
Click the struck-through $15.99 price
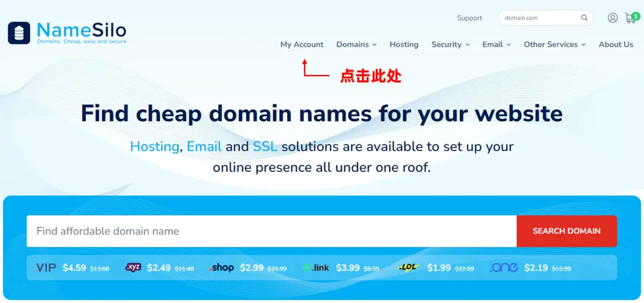[x=561, y=269]
